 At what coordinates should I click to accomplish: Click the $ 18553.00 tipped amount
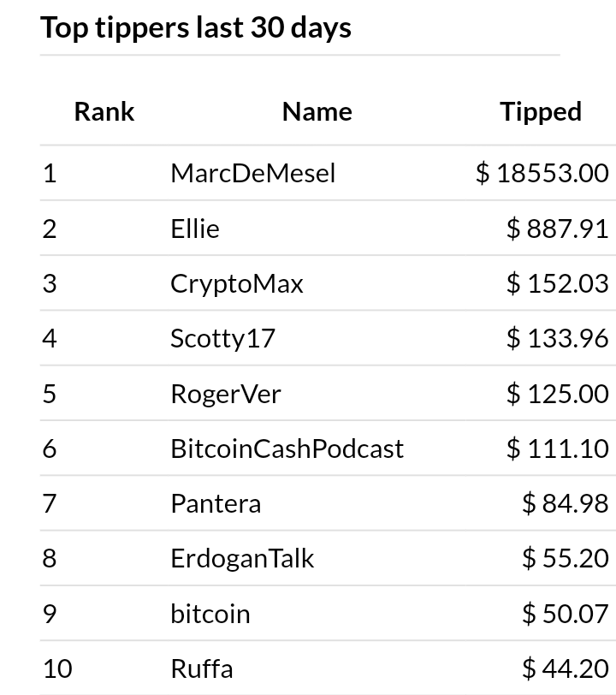tap(542, 173)
